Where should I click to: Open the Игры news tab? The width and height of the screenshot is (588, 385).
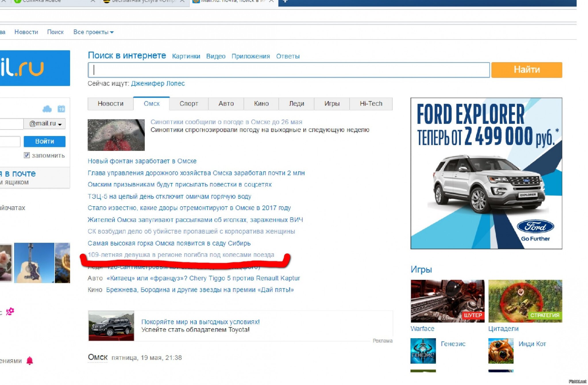point(332,104)
